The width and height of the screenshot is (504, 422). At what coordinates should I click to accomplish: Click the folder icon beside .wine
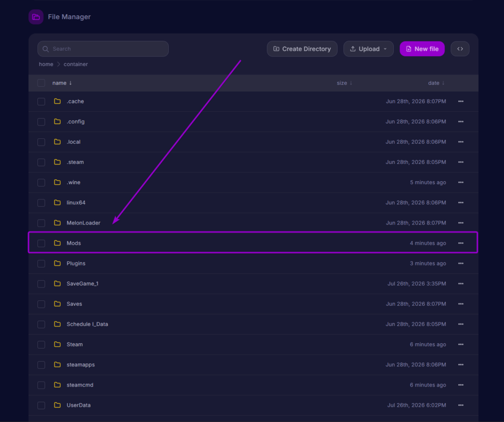click(57, 182)
